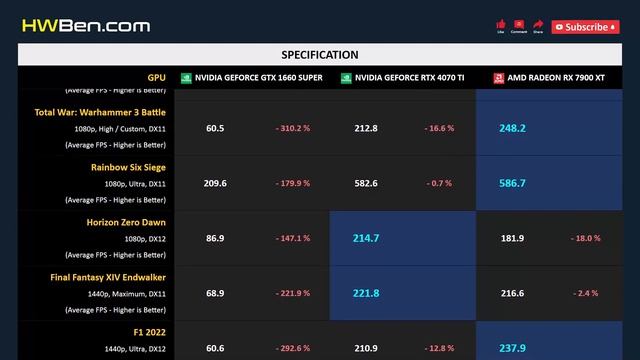Click the 1440p, Ultra, DX12 setting text
The image size is (640, 360).
pyautogui.click(x=135, y=349)
